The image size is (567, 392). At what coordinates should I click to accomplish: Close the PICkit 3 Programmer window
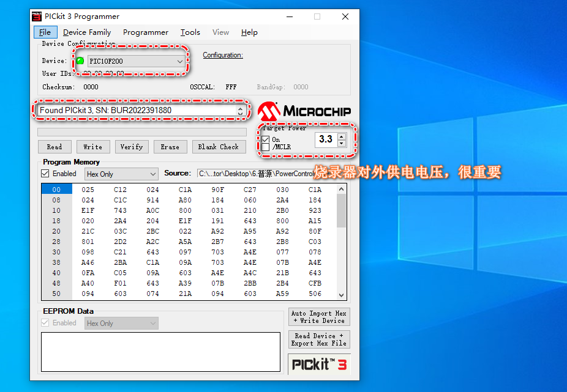tap(345, 17)
